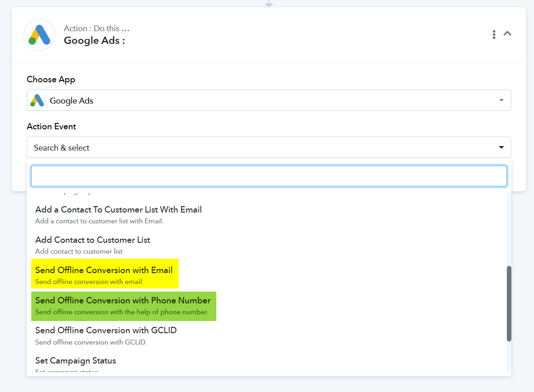Screen dimensions: 534x392
Task: Open the three-dot options menu
Action: point(494,34)
